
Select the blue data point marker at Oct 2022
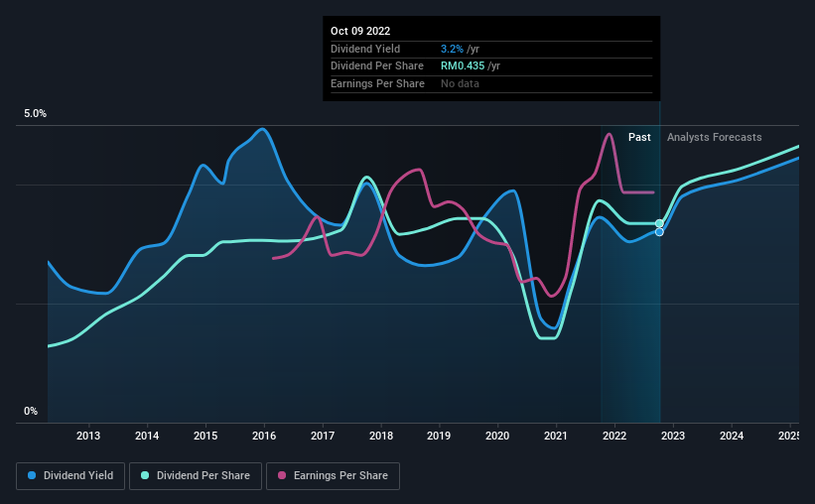click(x=659, y=232)
